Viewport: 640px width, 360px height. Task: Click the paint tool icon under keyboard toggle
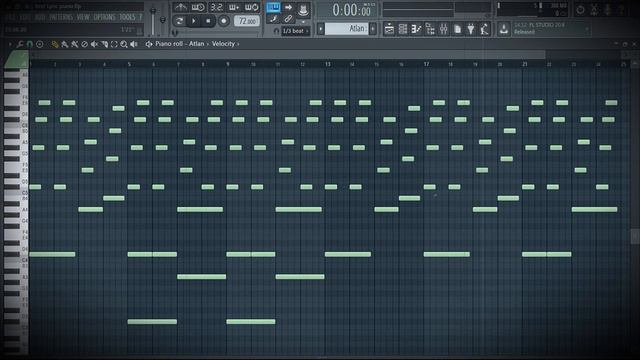(x=273, y=19)
